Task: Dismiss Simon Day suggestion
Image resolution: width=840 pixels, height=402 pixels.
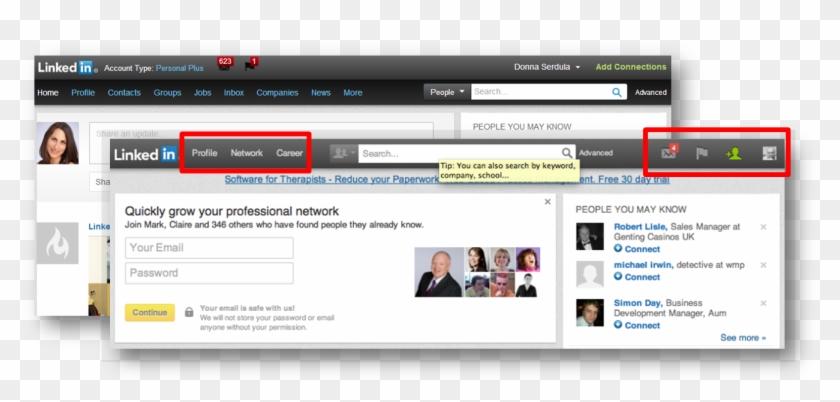Action: (763, 303)
